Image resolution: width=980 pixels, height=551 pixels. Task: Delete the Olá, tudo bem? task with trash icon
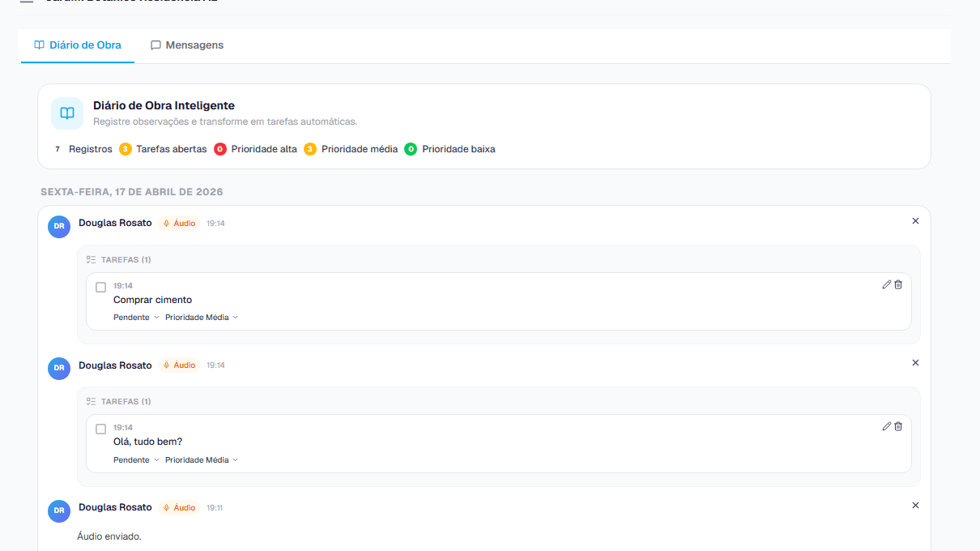898,426
